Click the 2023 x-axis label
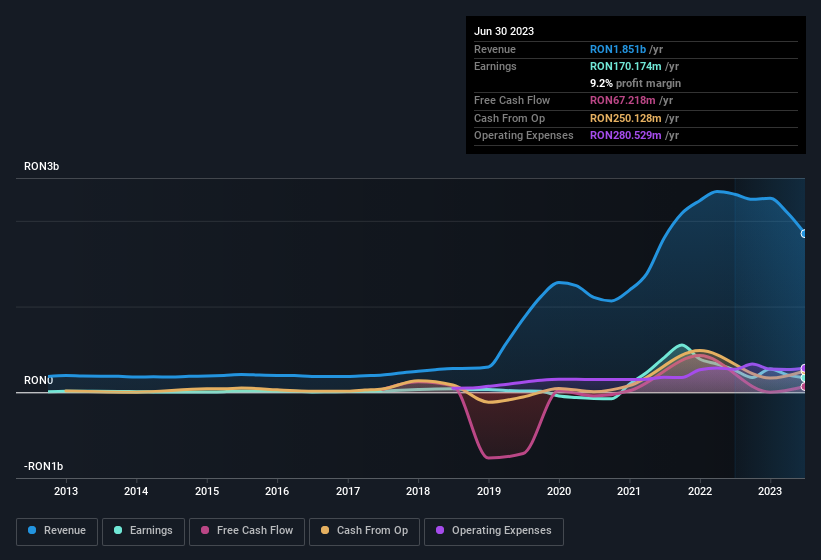 click(770, 491)
